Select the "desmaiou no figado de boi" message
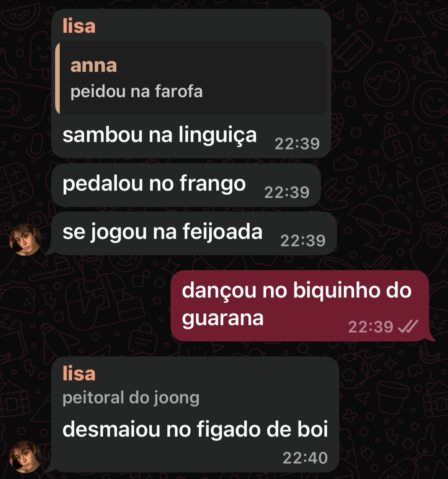This screenshot has width=448, height=479. coord(195,430)
